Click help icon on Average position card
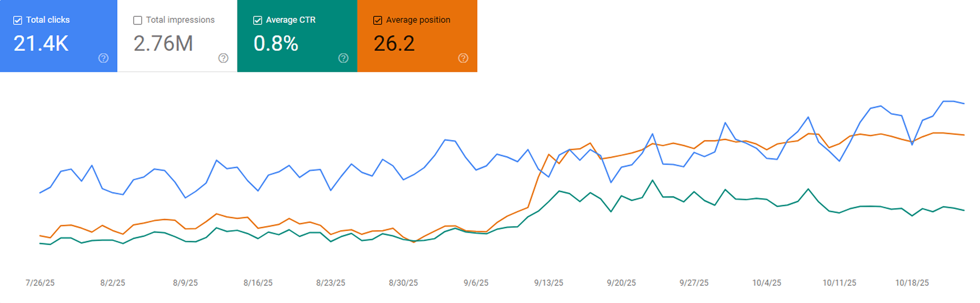The image size is (980, 303). click(x=463, y=58)
